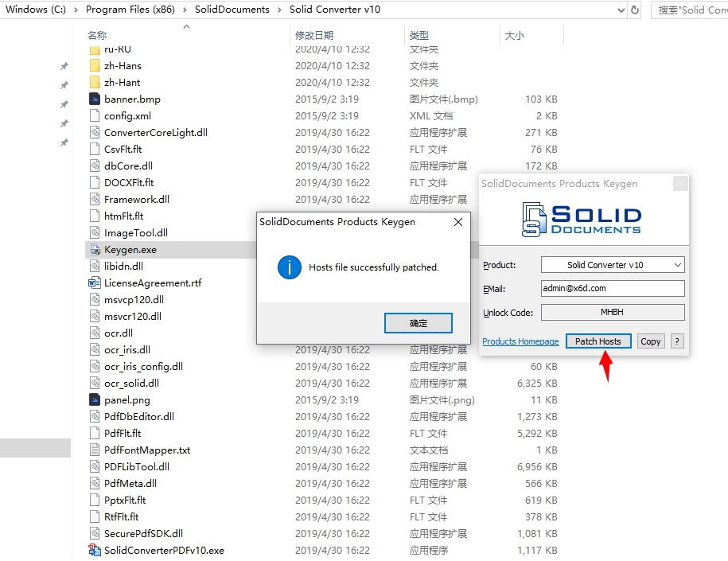Select the Keygen.exe file icon
The height and width of the screenshot is (561, 728).
coord(95,250)
